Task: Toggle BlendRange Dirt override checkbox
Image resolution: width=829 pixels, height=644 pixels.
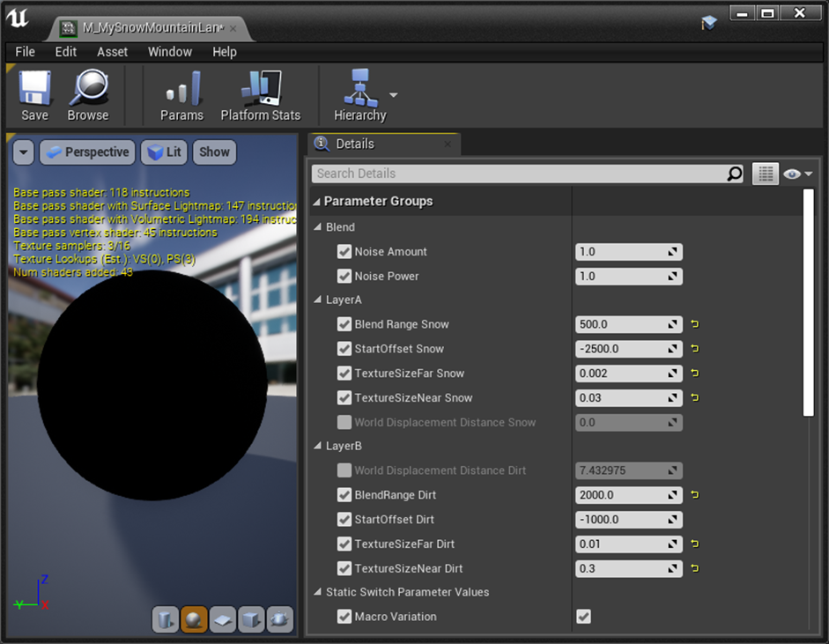Action: 344,495
